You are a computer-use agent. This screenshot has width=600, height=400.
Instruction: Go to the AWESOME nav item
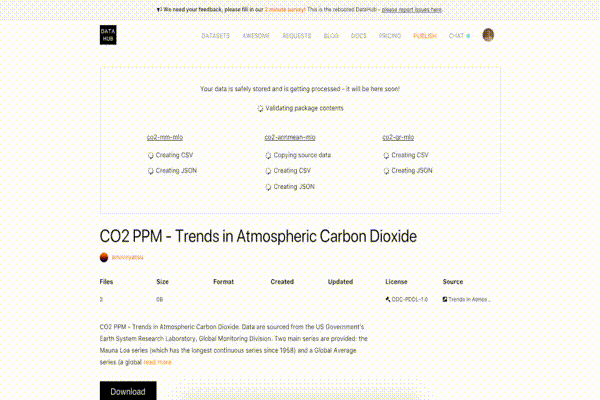[256, 36]
